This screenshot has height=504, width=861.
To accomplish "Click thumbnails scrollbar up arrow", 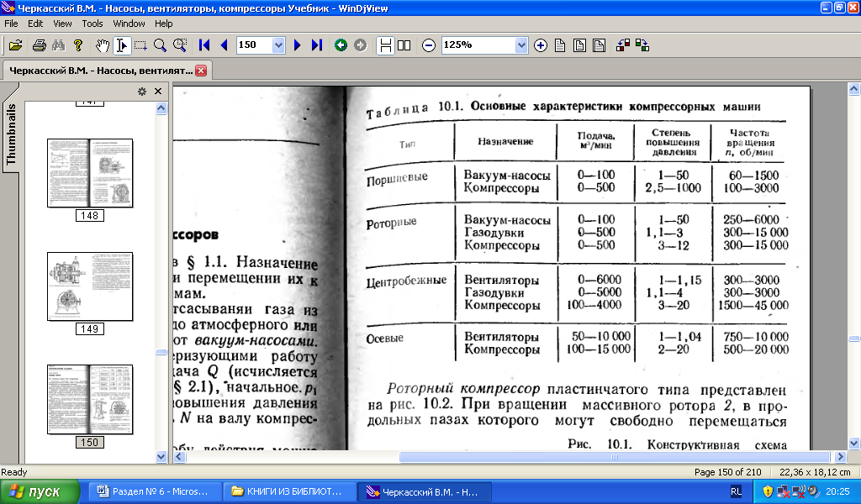I will (x=161, y=108).
